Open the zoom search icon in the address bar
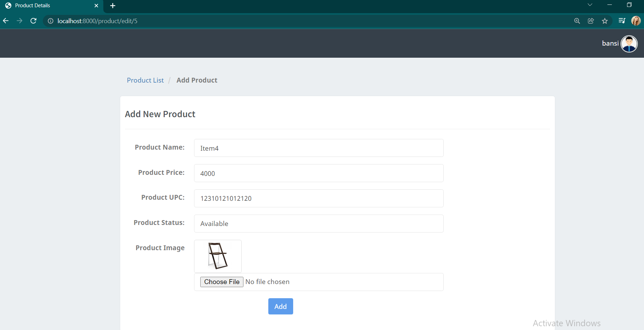Image resolution: width=644 pixels, height=330 pixels. 577,21
